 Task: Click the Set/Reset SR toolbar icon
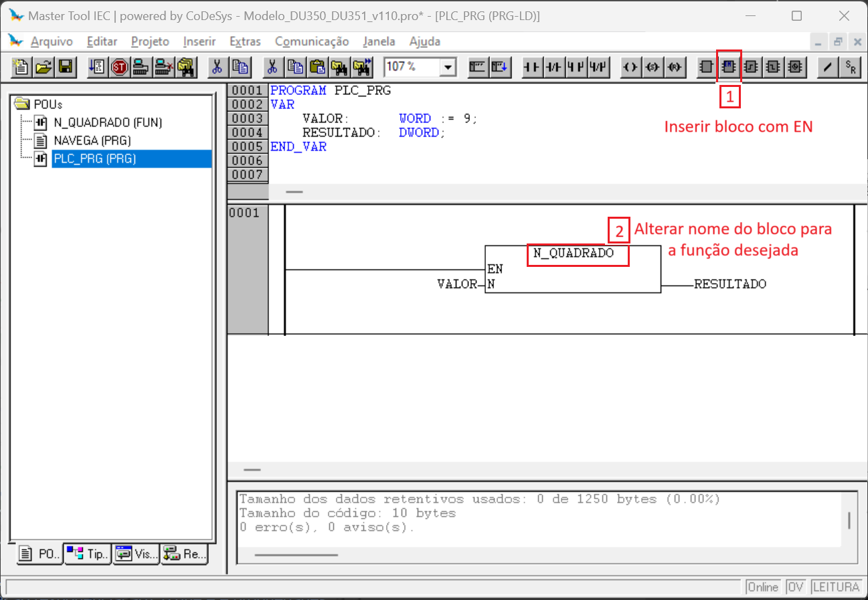pyautogui.click(x=851, y=67)
